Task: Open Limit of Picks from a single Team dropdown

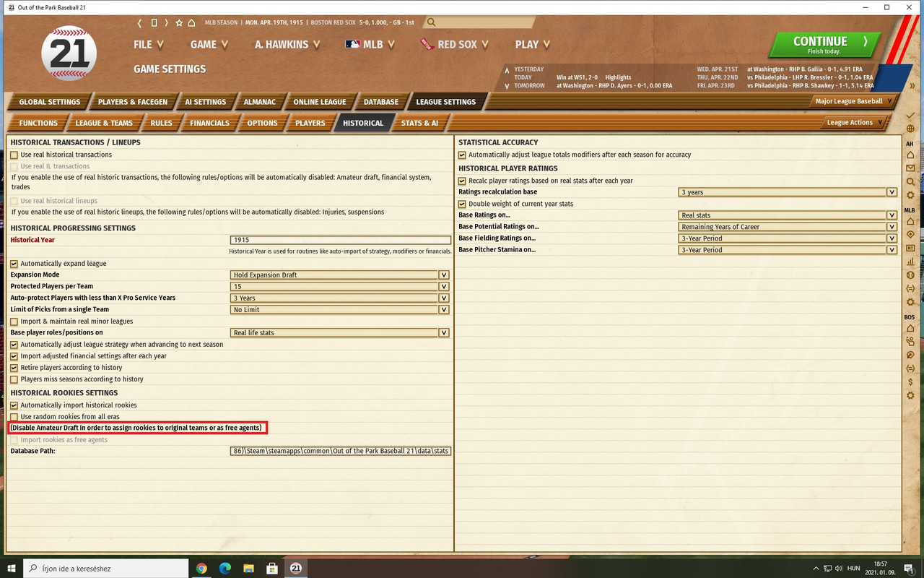Action: pos(340,310)
